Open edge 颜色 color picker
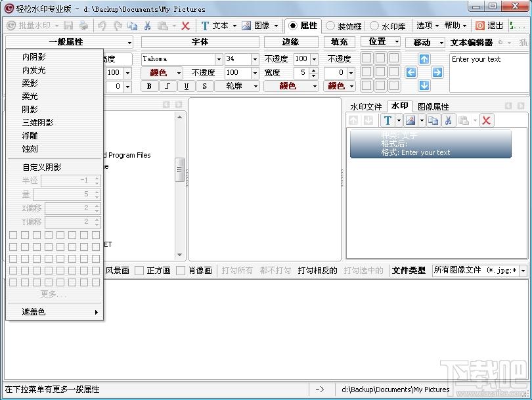Image resolution: width=532 pixels, height=400 pixels. click(x=291, y=86)
